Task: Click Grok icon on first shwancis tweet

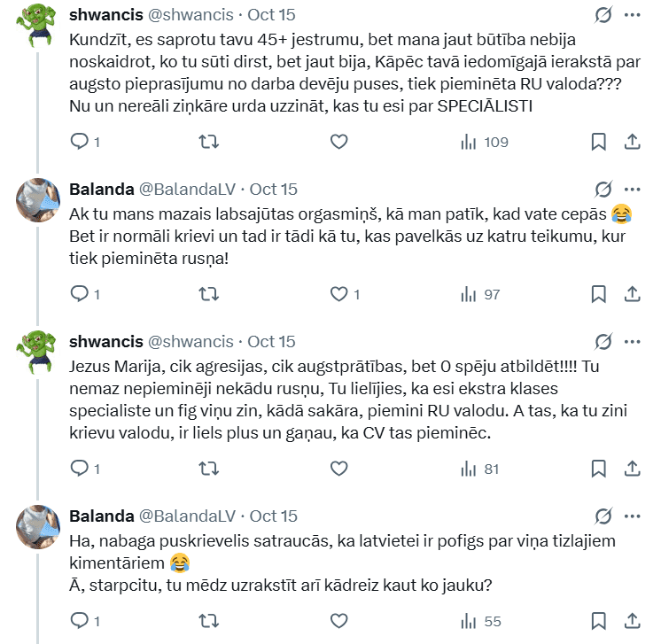Action: (x=603, y=15)
